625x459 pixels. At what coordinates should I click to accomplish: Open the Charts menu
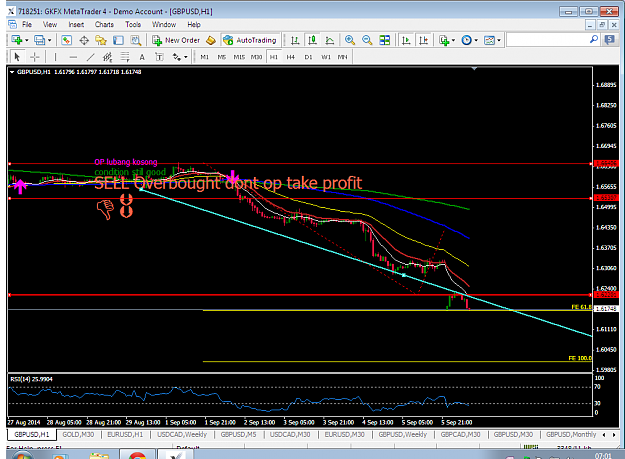point(104,24)
